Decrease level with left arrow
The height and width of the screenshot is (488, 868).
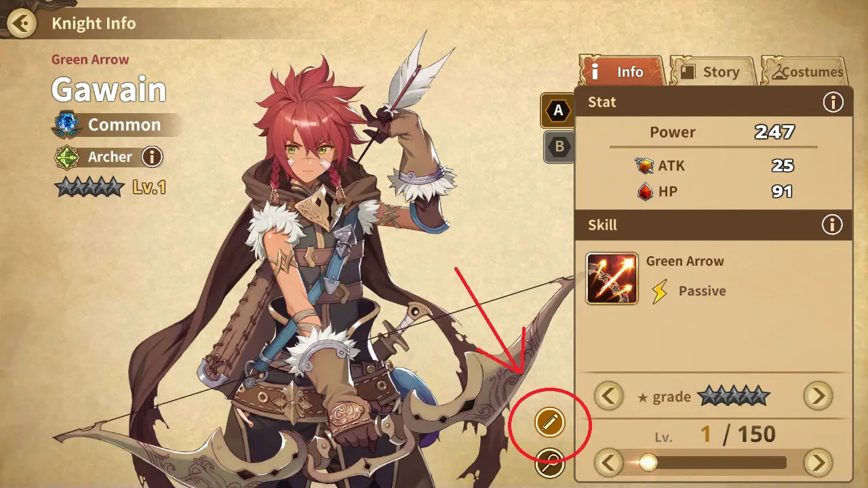click(x=609, y=463)
